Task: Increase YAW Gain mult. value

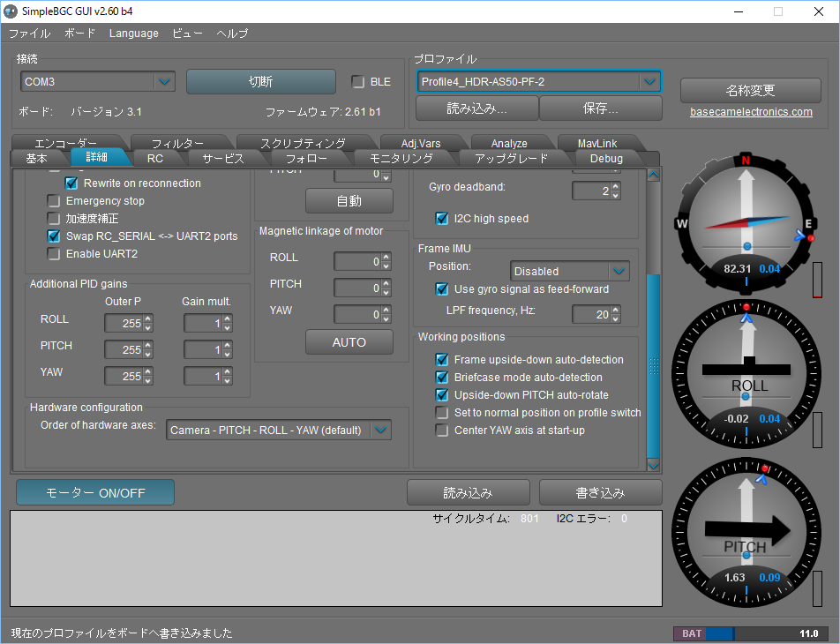Action: click(x=228, y=371)
